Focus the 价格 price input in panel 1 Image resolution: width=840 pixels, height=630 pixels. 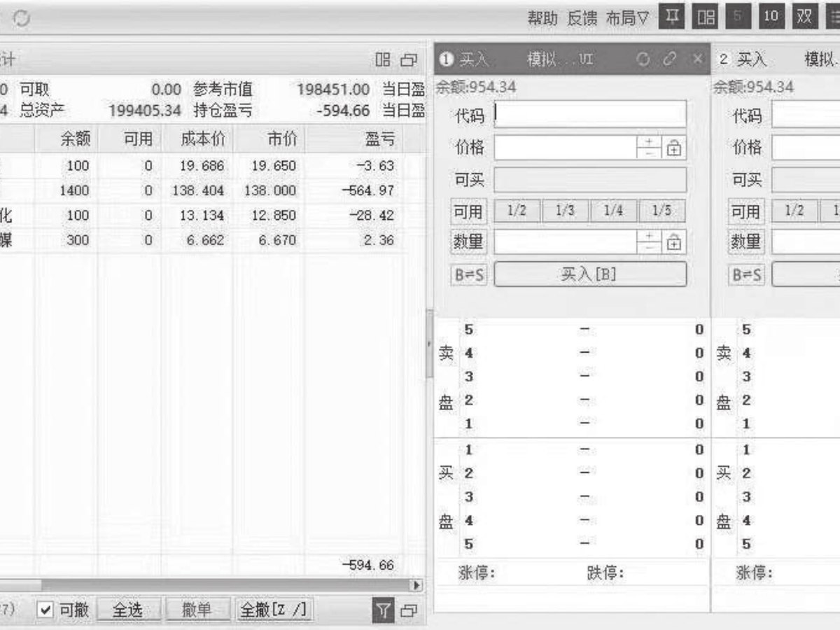click(565, 148)
